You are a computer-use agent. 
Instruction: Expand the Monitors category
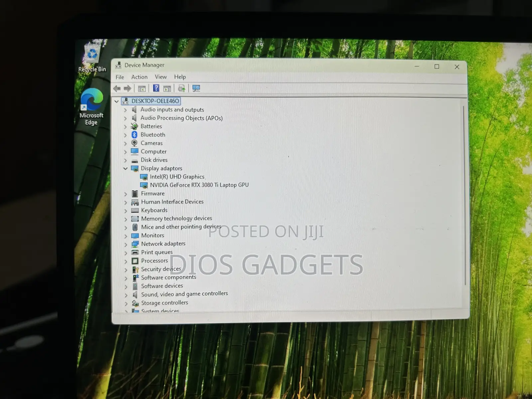(x=126, y=236)
